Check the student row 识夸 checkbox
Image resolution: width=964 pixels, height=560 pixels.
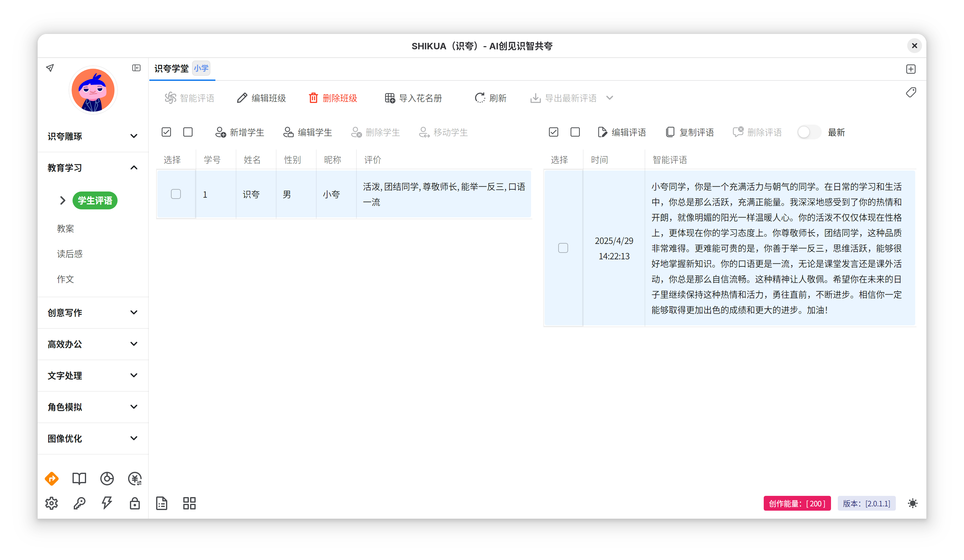pyautogui.click(x=176, y=194)
